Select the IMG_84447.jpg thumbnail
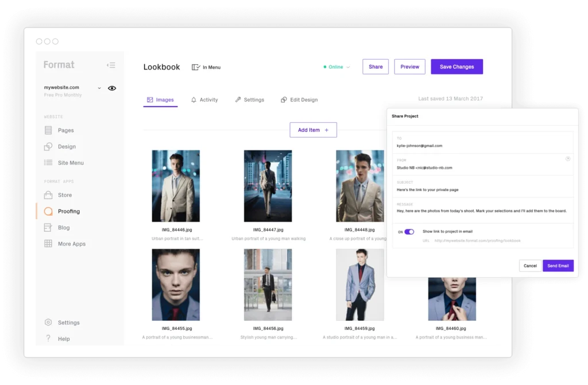Viewport: 588px width, 385px height. [268, 186]
